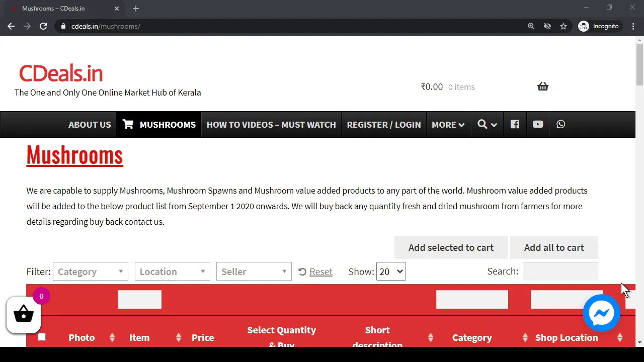Open the Seller filter dropdown
The image size is (644, 362).
click(x=254, y=271)
